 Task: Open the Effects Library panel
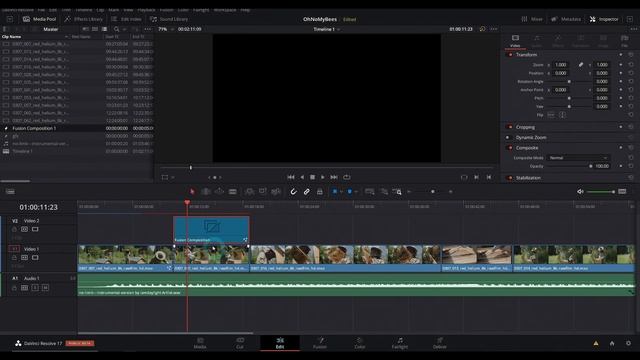pos(83,19)
